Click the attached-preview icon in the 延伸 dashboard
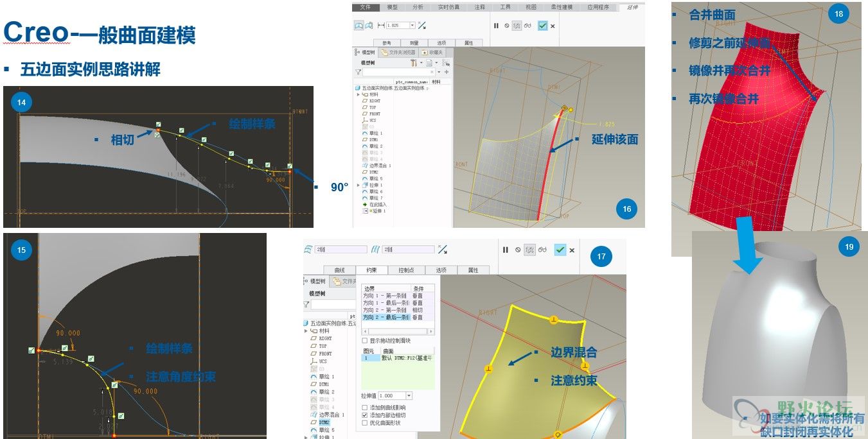The image size is (868, 439). (x=516, y=26)
